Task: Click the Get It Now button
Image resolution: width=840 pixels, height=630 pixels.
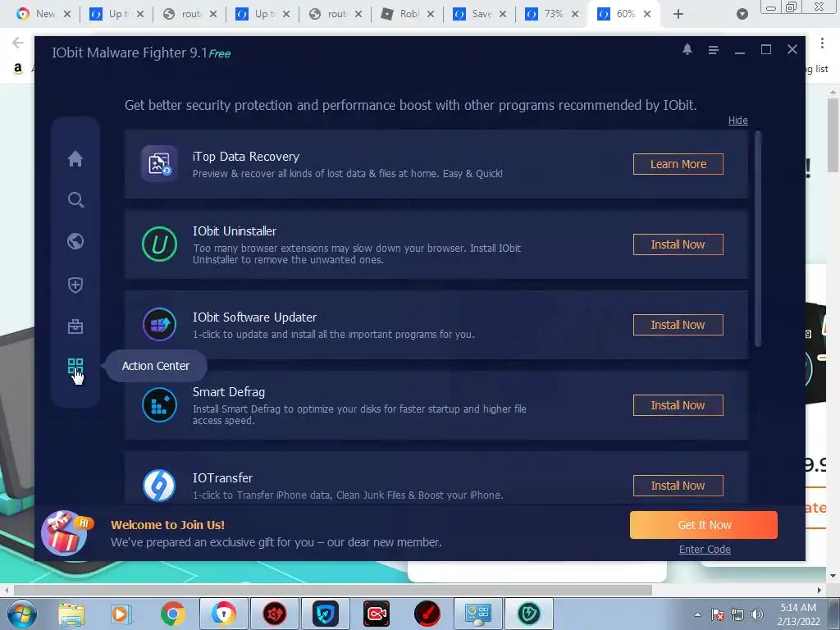Action: tap(704, 525)
